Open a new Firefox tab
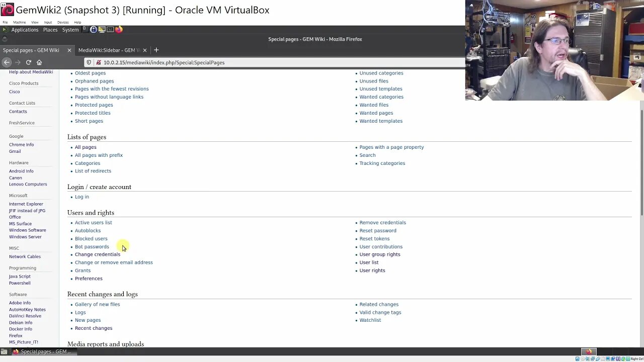Viewport: 644px width, 362px height. click(x=156, y=50)
